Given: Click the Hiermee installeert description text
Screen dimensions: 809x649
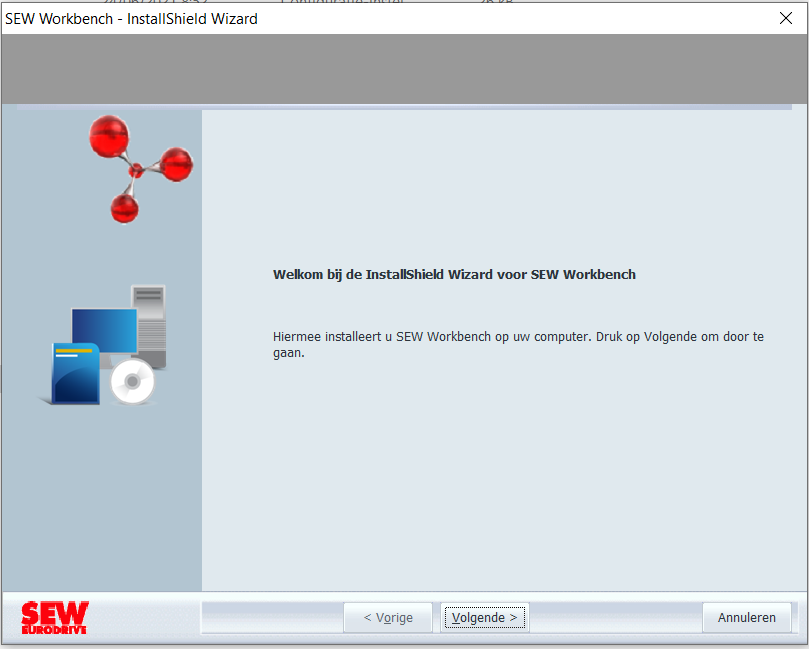Looking at the screenshot, I should click(518, 345).
